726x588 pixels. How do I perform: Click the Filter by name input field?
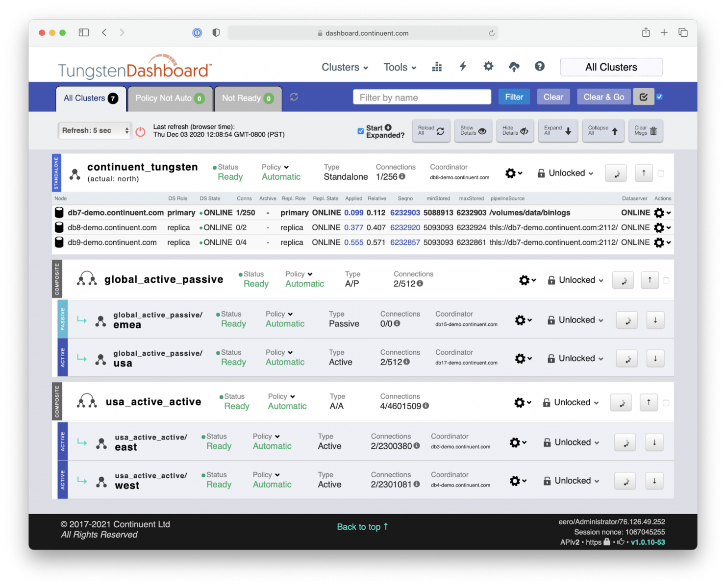coord(422,97)
